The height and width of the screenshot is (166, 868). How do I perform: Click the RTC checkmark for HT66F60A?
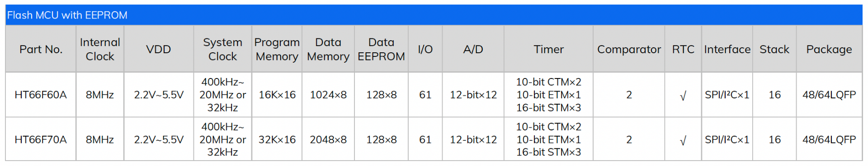point(683,96)
